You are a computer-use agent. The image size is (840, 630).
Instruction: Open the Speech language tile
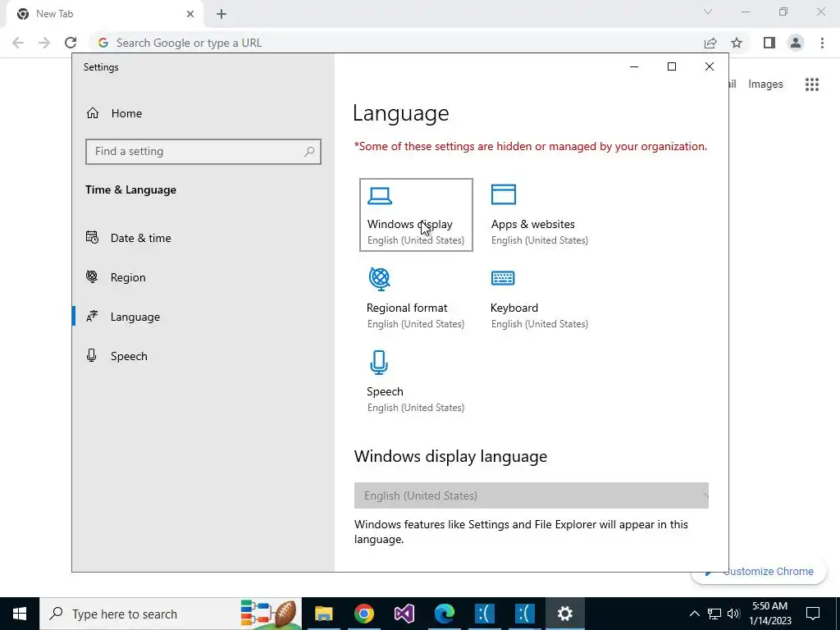416,382
